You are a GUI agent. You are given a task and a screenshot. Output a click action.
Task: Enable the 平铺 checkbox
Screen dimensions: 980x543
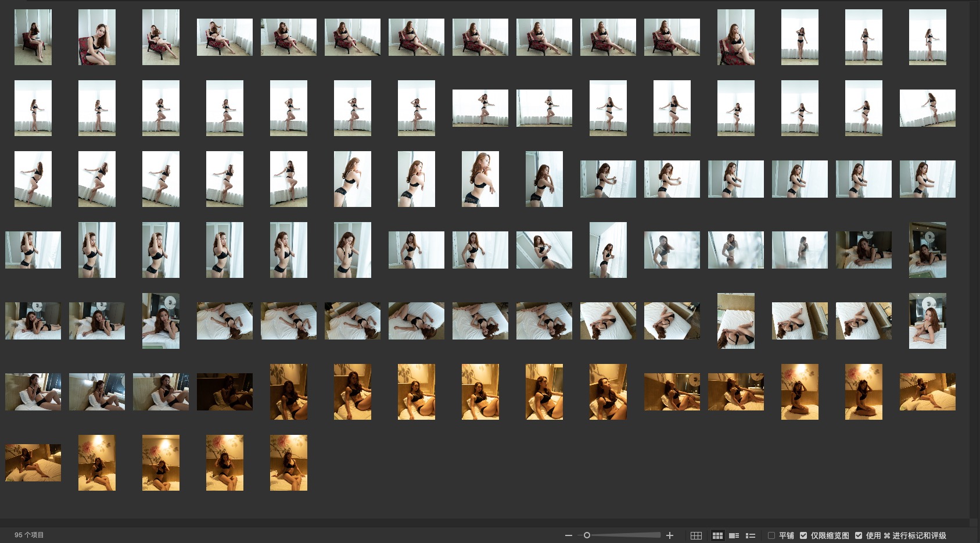coord(771,535)
